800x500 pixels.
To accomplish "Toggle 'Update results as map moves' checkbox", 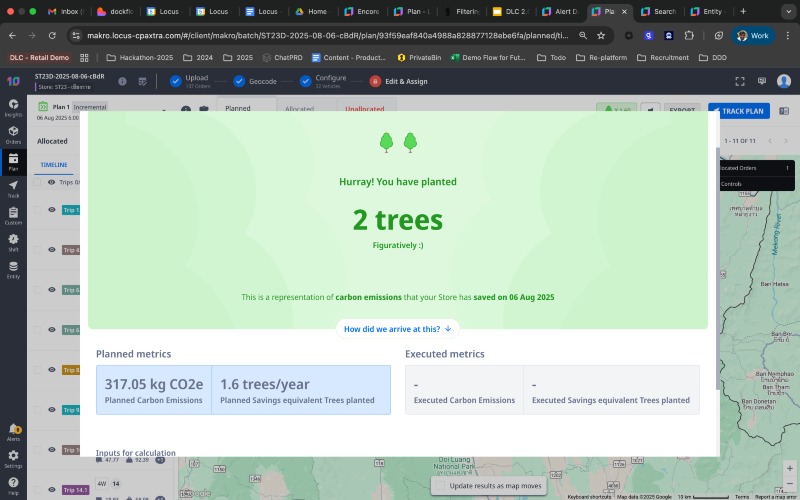I will coord(440,485).
